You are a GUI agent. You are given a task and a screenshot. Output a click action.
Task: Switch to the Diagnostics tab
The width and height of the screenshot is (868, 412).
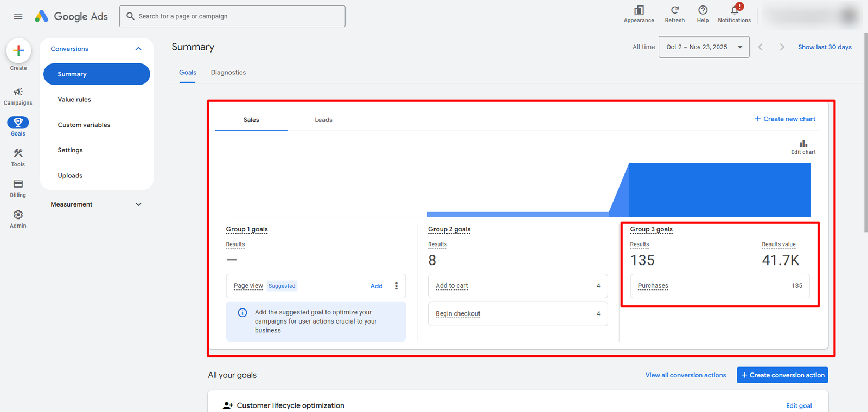pos(228,73)
